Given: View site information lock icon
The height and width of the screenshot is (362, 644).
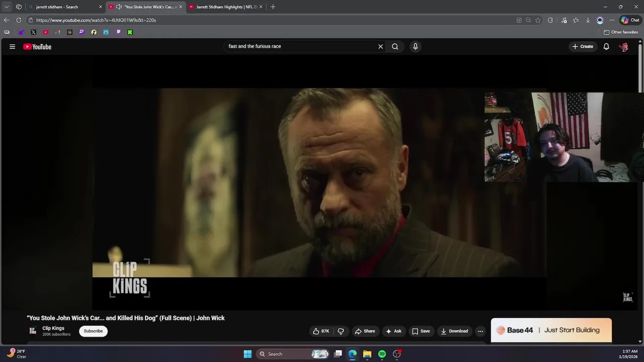Looking at the screenshot, I should coord(31,20).
